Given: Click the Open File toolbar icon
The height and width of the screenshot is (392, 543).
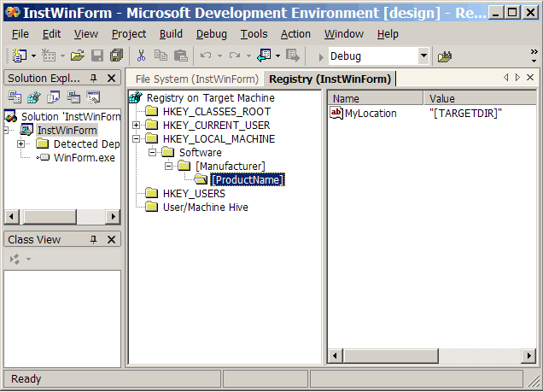Looking at the screenshot, I should click(x=77, y=56).
